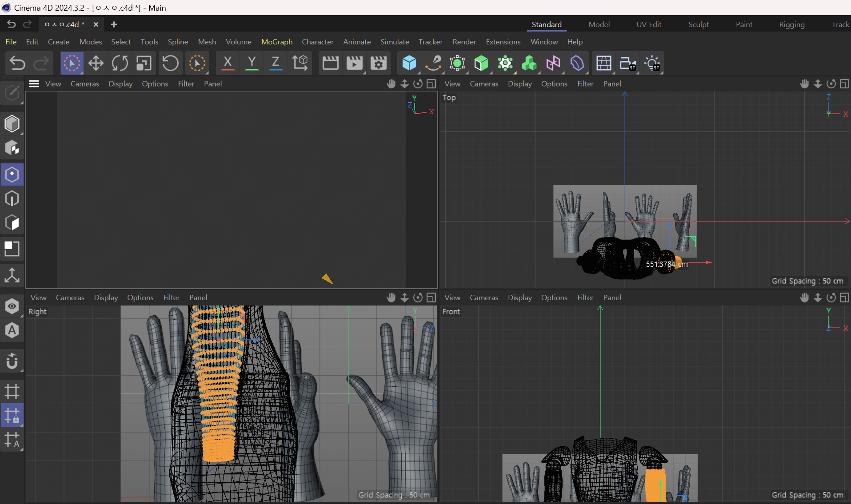851x504 pixels.
Task: Select the Scale tool
Action: click(144, 63)
